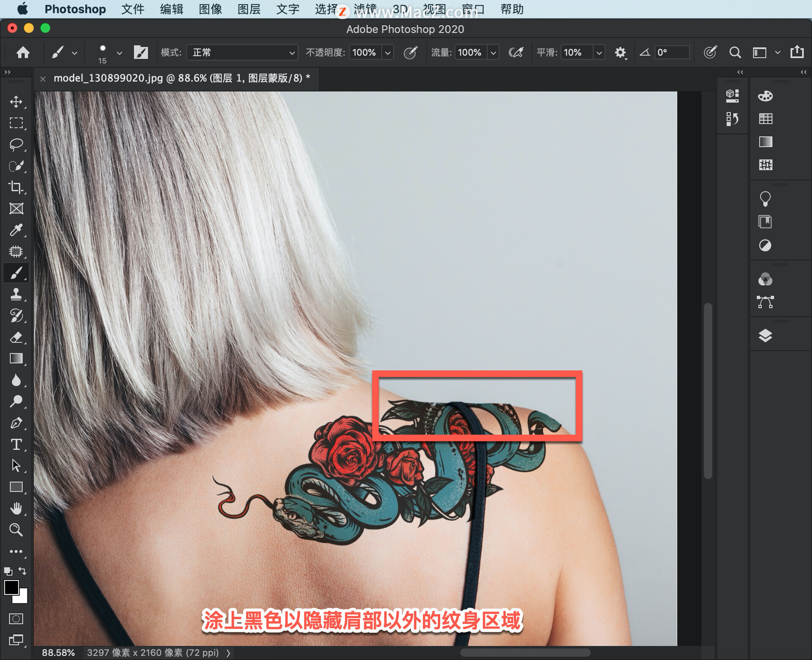812x660 pixels.
Task: Select the Horizontal Type tool
Action: (16, 444)
